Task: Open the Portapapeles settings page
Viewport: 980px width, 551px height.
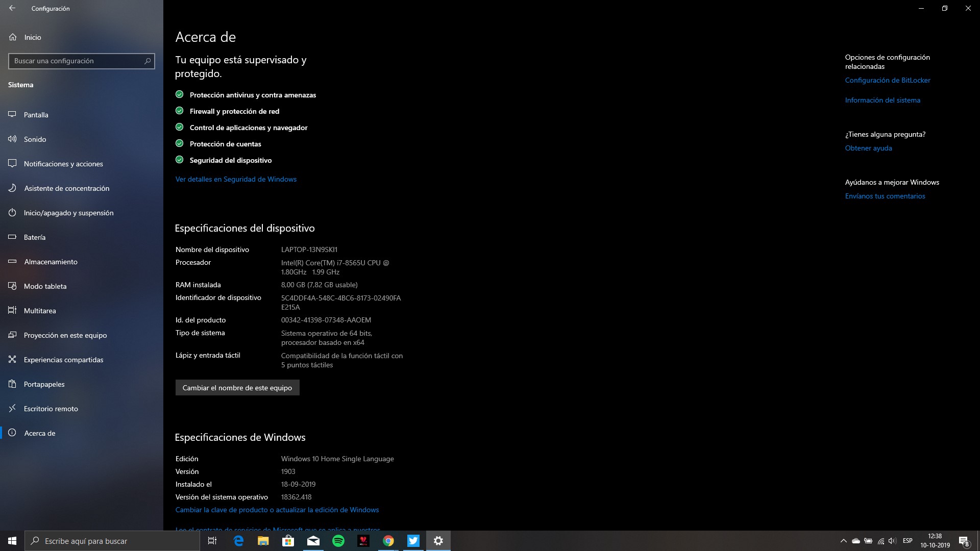Action: tap(82, 384)
